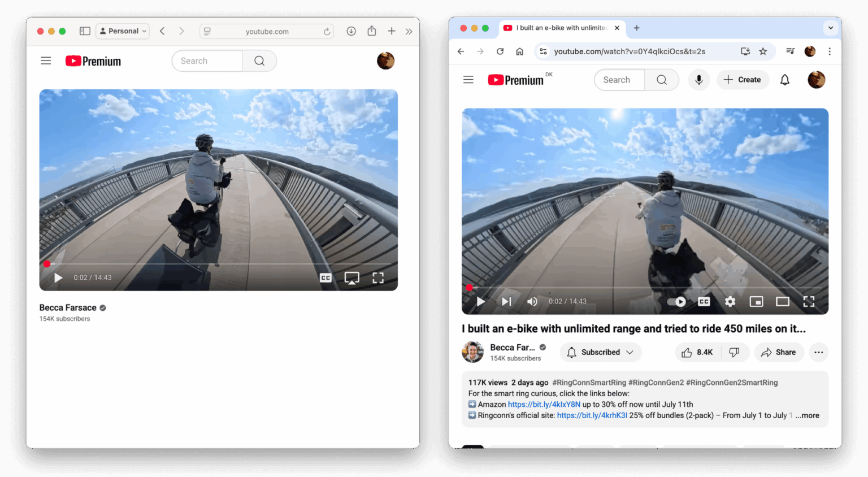The width and height of the screenshot is (868, 477).
Task: Click the Amazon bit.ly link in the description
Action: coord(544,404)
